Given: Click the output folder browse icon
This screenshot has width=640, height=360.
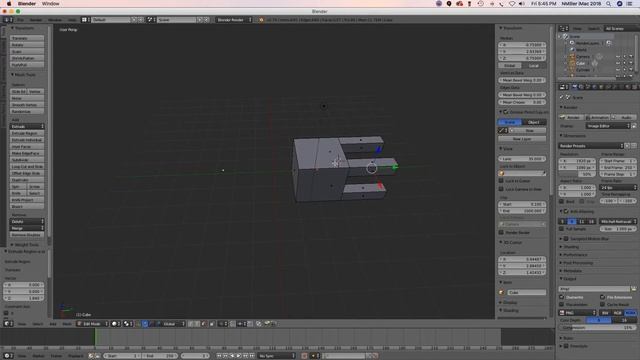Looking at the screenshot, I should (633, 289).
